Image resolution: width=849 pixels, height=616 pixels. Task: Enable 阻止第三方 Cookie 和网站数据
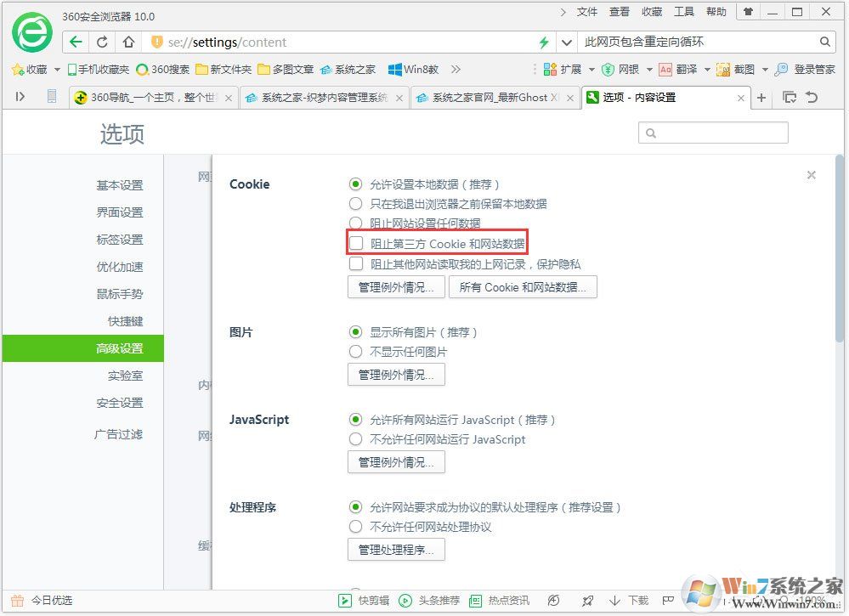(x=355, y=243)
